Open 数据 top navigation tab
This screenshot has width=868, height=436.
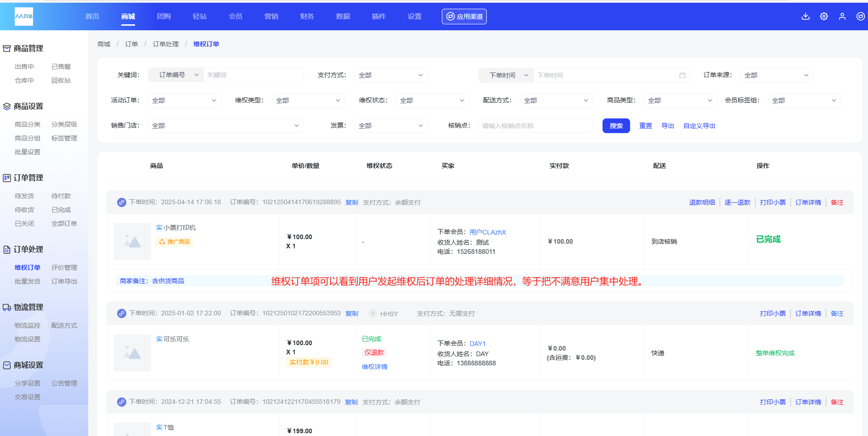click(x=343, y=17)
